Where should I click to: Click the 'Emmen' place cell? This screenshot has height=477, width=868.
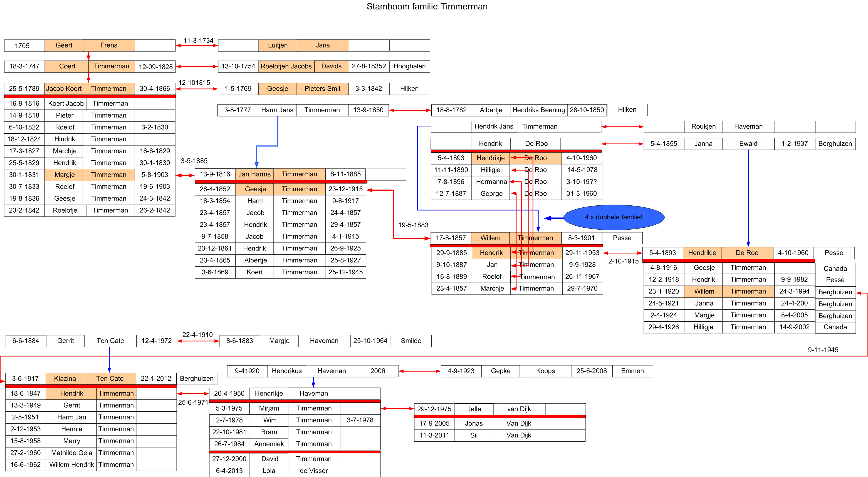[x=632, y=371]
